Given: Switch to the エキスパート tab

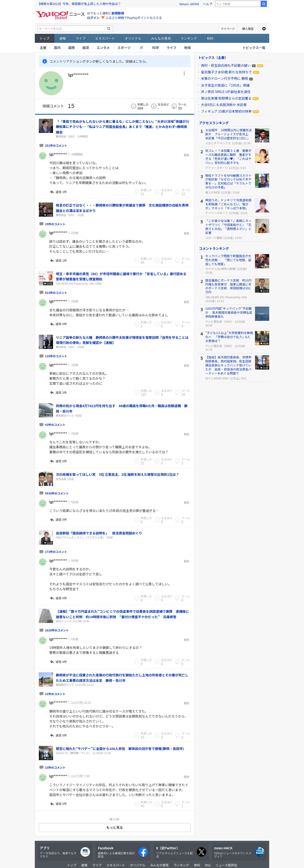Looking at the screenshot, I should pyautogui.click(x=105, y=38).
